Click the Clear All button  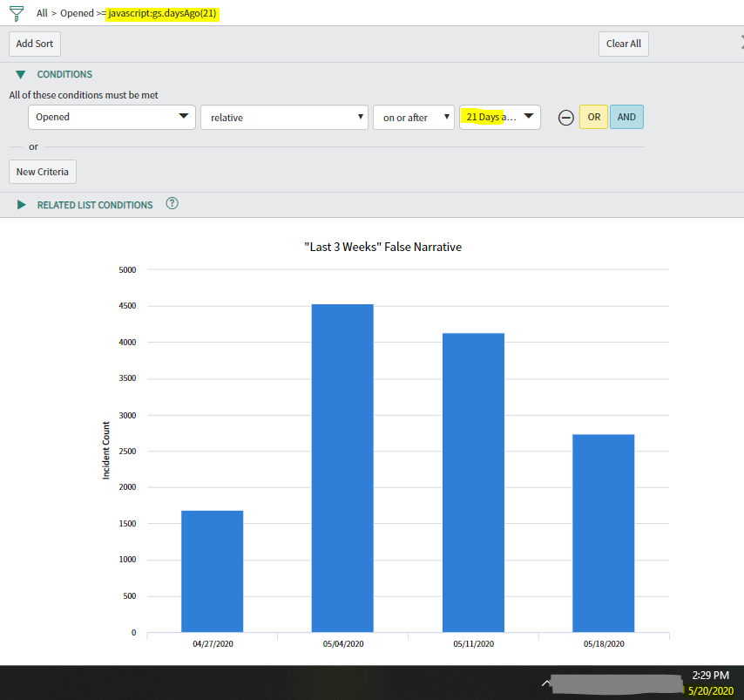point(623,44)
